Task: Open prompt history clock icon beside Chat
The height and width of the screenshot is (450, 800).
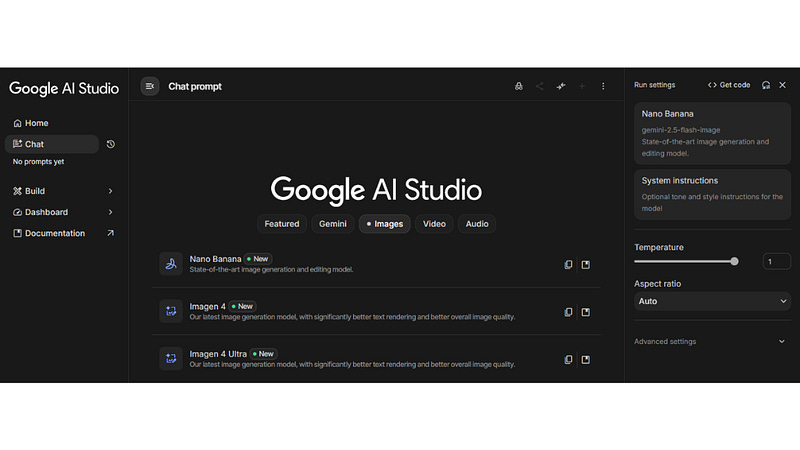Action: pyautogui.click(x=111, y=144)
